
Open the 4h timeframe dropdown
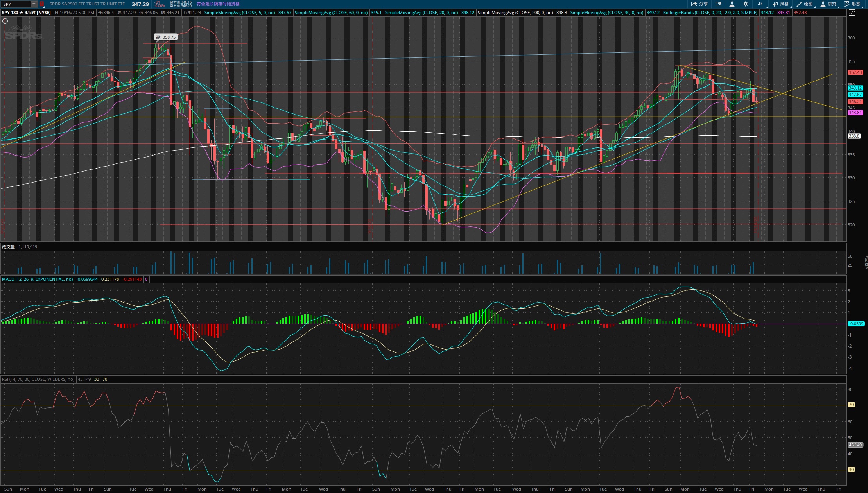click(760, 4)
